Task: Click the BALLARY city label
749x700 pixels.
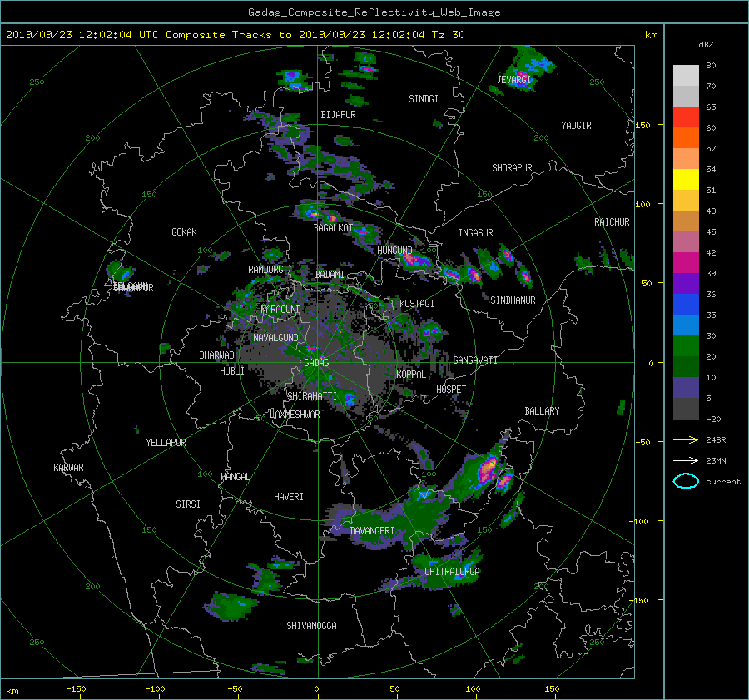Action: tap(542, 411)
